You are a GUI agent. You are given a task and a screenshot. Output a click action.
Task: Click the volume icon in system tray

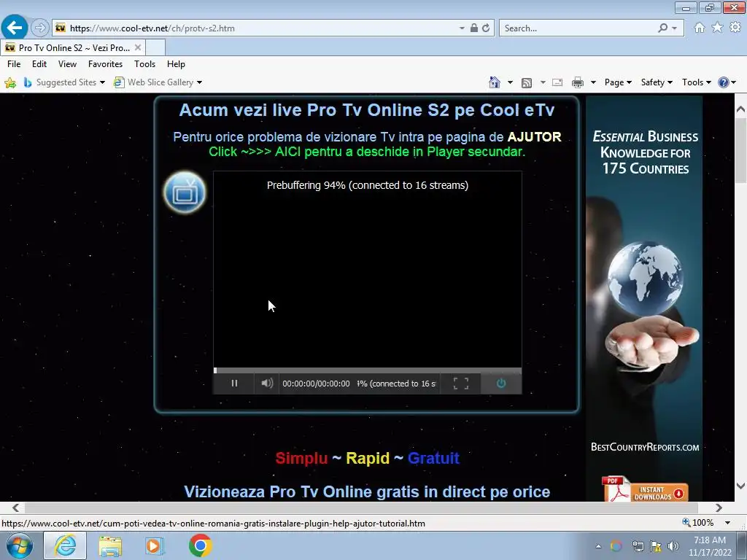(673, 546)
